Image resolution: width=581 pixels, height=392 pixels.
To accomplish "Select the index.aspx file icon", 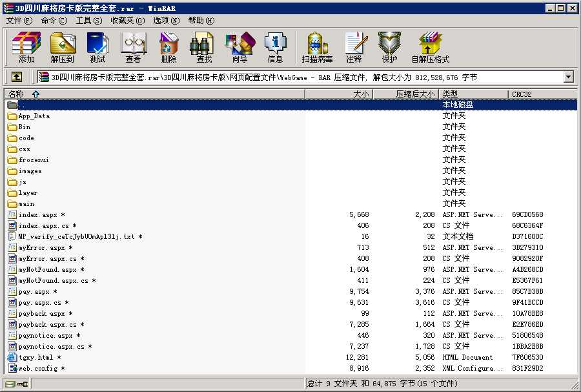I will click(x=12, y=214).
